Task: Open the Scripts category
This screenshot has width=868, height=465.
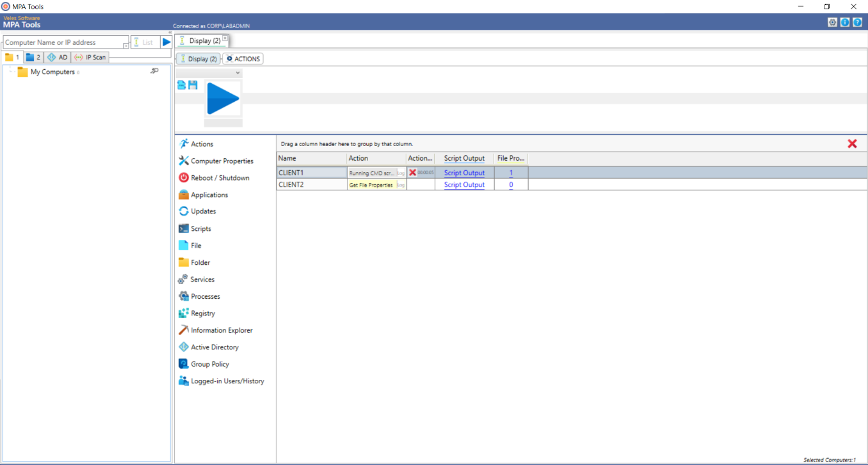Action: [x=195, y=229]
